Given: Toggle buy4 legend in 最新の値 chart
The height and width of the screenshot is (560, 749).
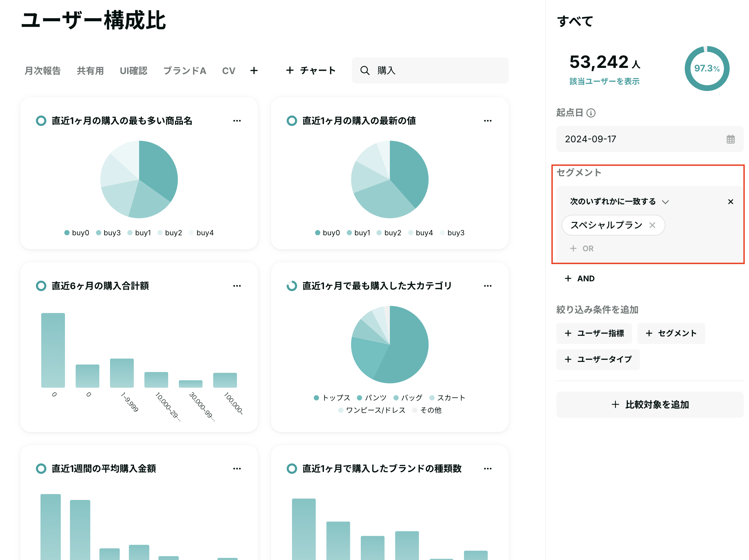Looking at the screenshot, I should [421, 233].
